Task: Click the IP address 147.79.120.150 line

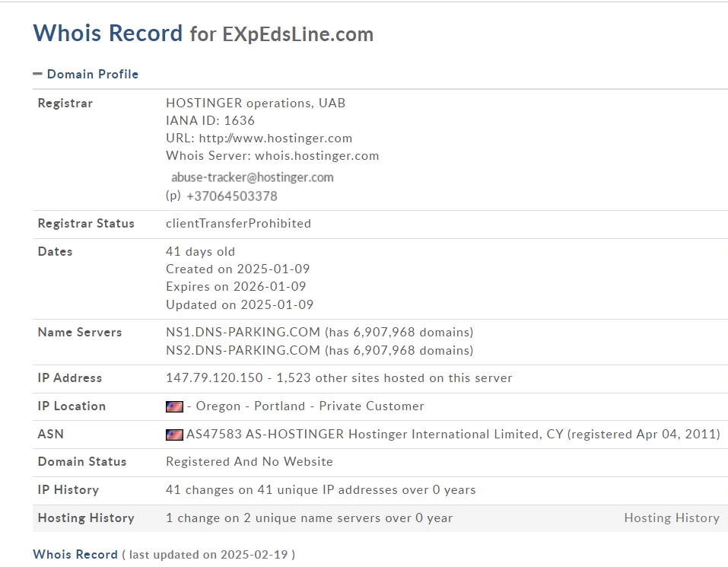Action: 339,378
